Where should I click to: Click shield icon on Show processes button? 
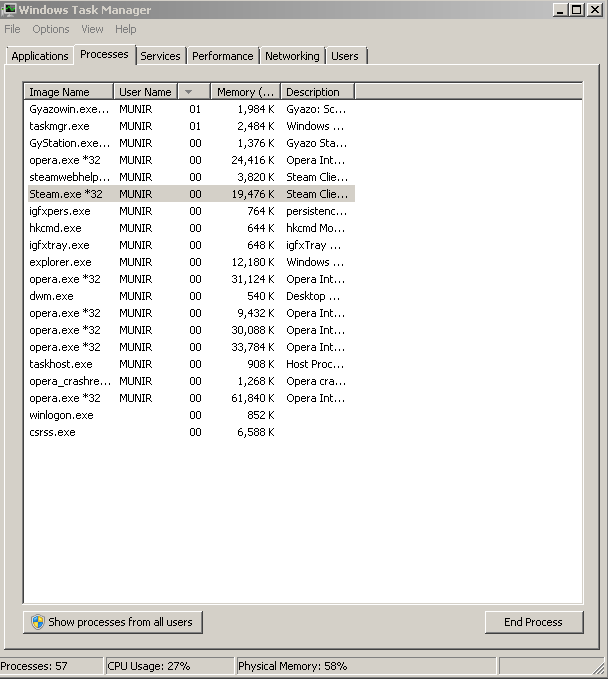coord(38,622)
